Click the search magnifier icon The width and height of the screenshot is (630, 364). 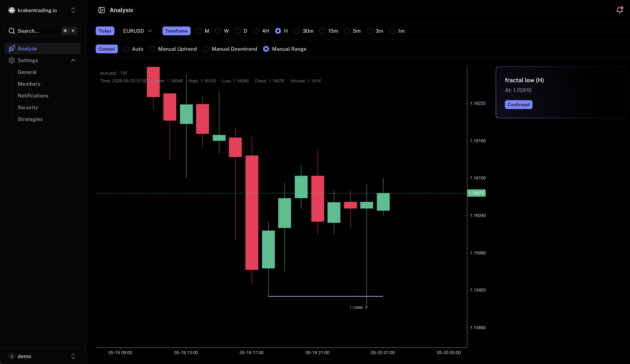pyautogui.click(x=12, y=31)
